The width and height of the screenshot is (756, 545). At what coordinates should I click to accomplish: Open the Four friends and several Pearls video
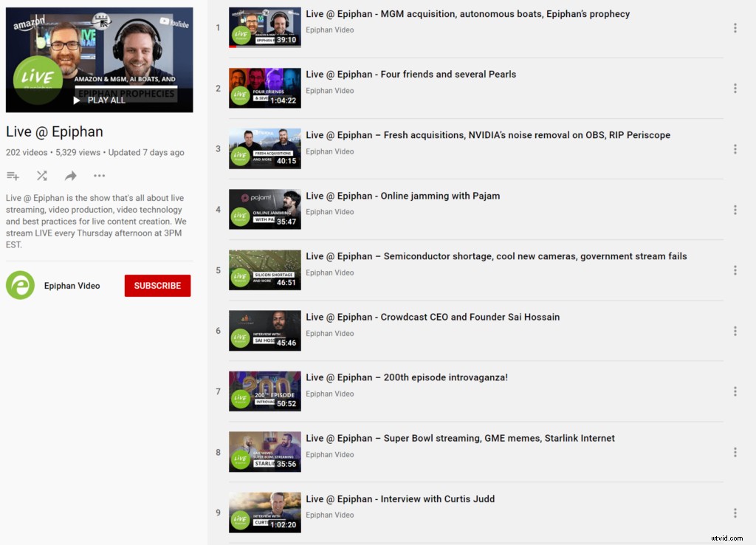point(410,74)
